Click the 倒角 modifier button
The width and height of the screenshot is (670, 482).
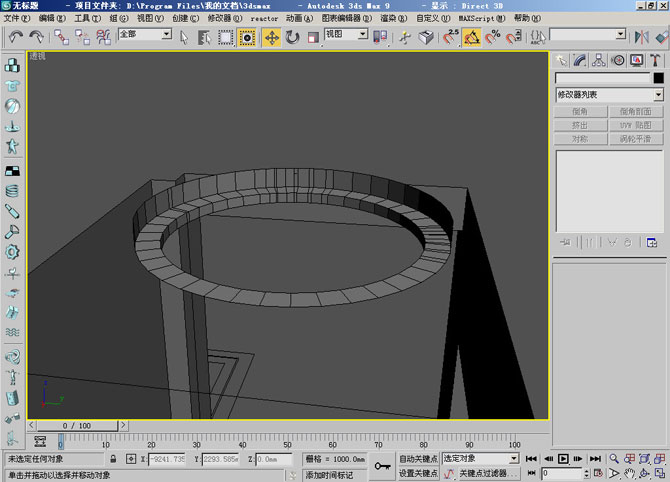pos(580,112)
